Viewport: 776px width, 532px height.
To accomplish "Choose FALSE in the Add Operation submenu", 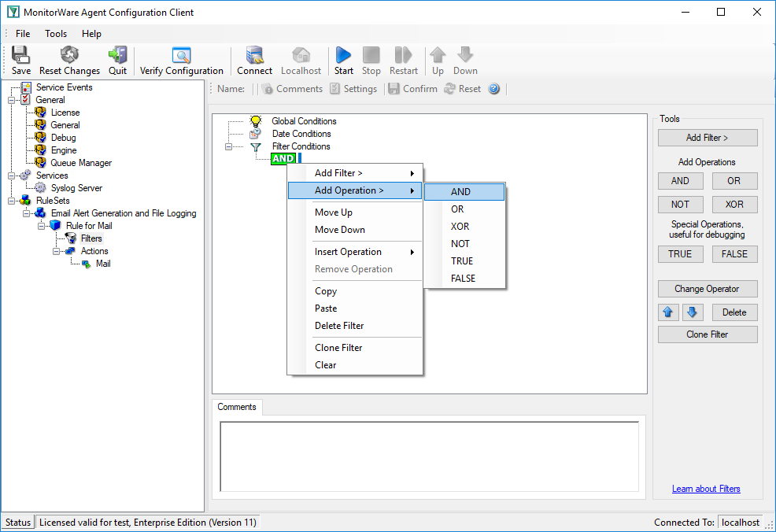I will tap(464, 279).
